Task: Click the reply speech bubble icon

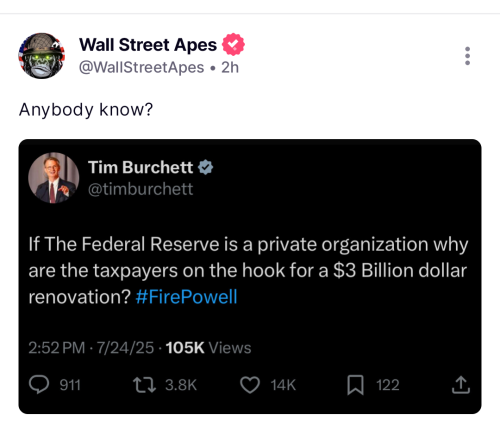Action: [x=39, y=385]
